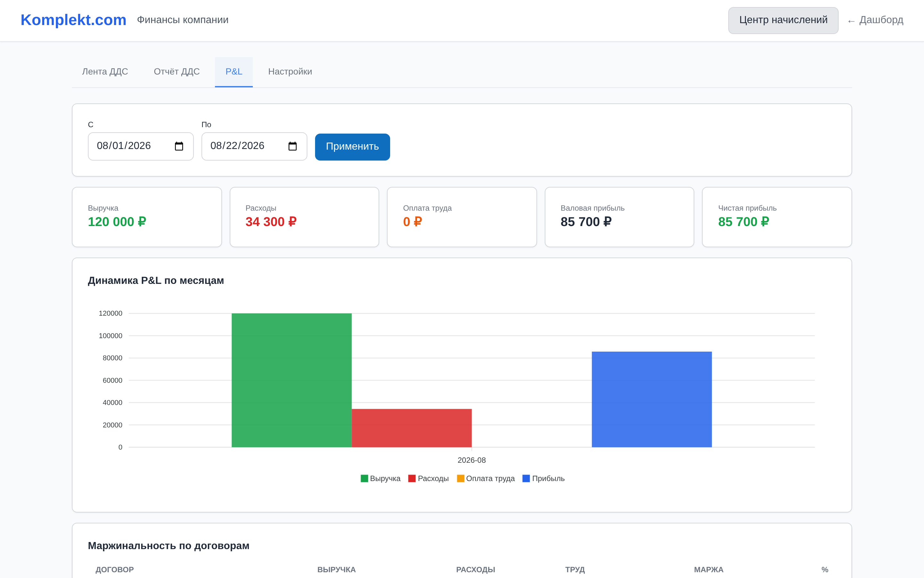Viewport: 924px width, 578px height.
Task: Select the P&L tab
Action: point(234,72)
